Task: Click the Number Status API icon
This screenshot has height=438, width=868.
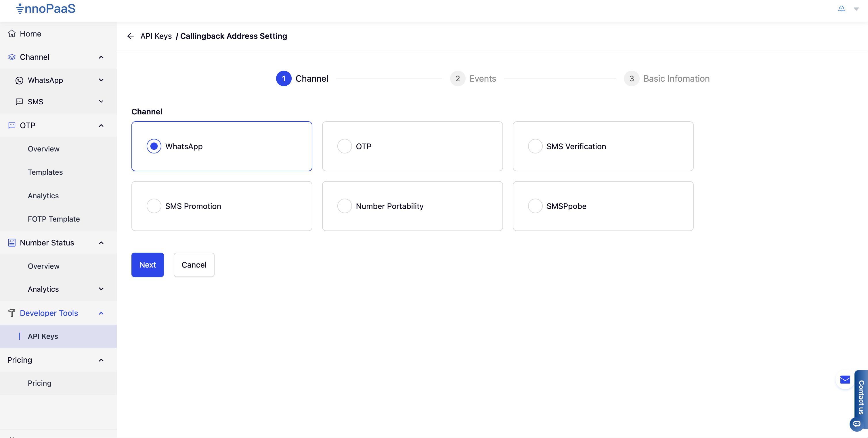Action: click(12, 243)
